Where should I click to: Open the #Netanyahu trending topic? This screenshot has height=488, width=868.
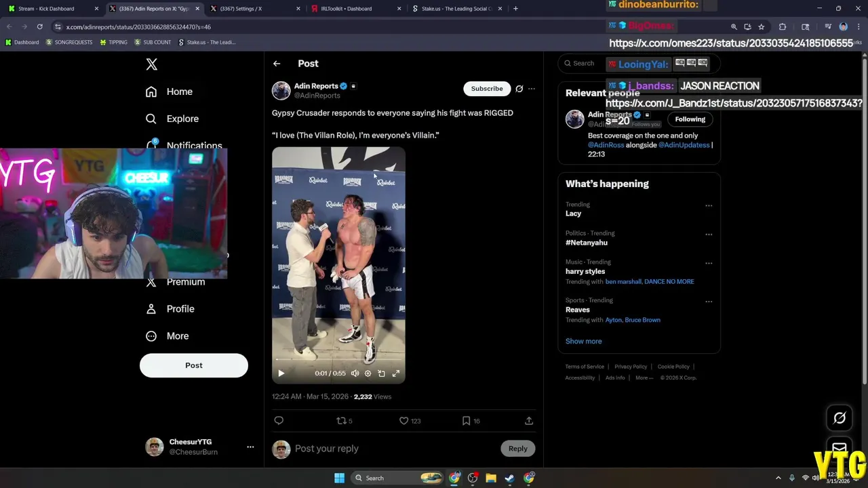587,243
